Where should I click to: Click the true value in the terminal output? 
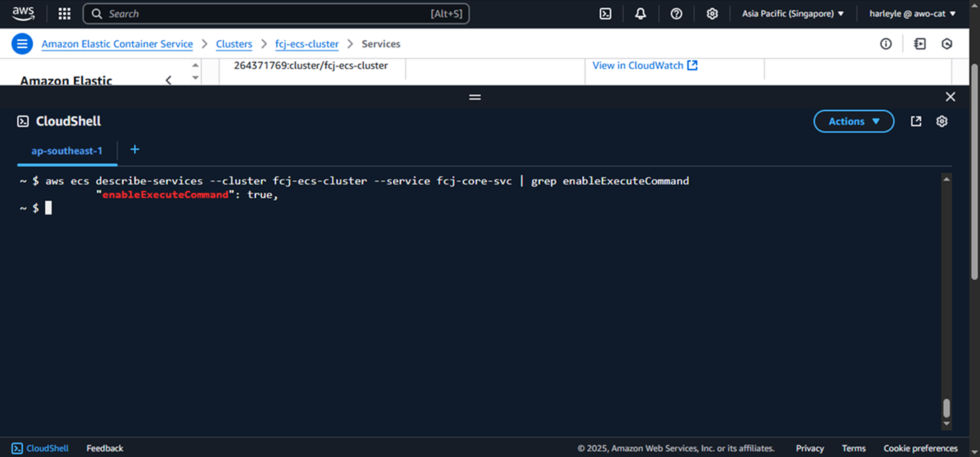coord(260,194)
